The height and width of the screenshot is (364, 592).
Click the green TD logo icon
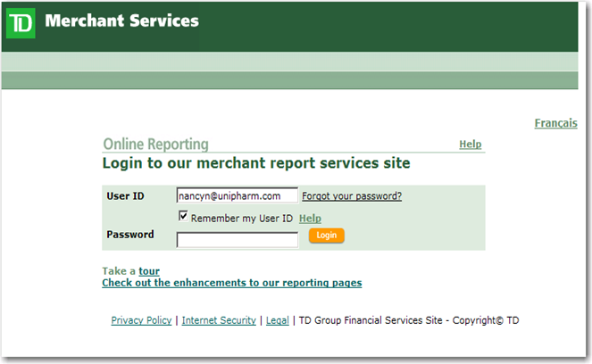pos(21,23)
